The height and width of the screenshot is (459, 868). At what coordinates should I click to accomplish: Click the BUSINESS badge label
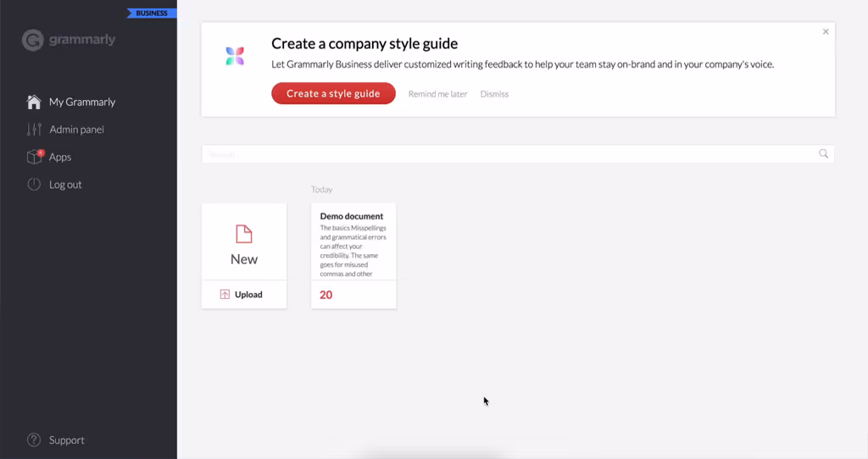coord(152,13)
